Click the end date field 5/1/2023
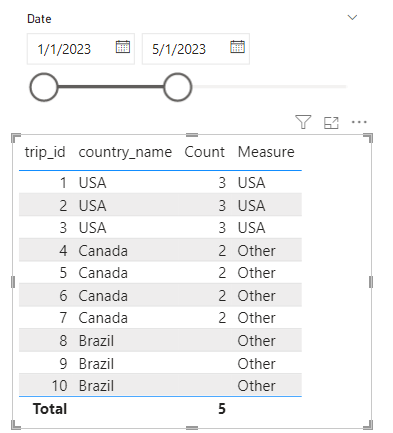 point(196,49)
